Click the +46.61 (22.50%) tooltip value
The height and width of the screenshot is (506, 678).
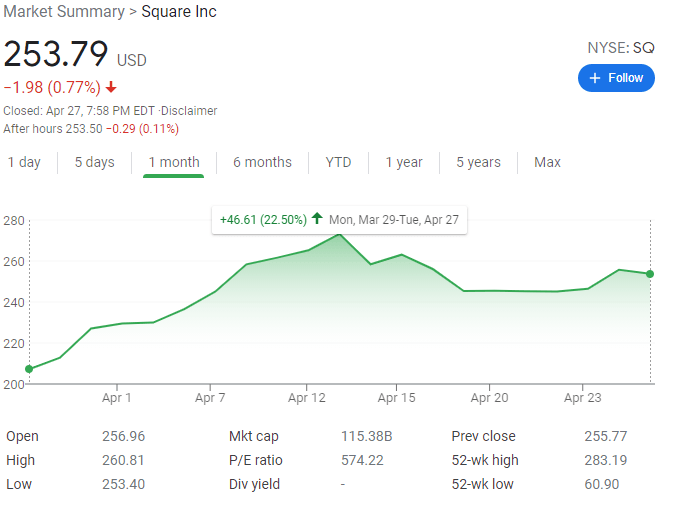click(x=263, y=220)
